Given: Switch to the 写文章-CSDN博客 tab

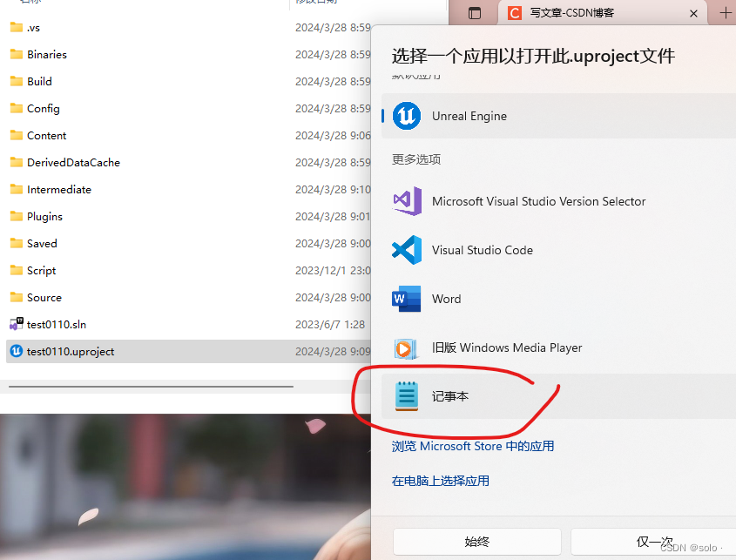Looking at the screenshot, I should coord(604,13).
